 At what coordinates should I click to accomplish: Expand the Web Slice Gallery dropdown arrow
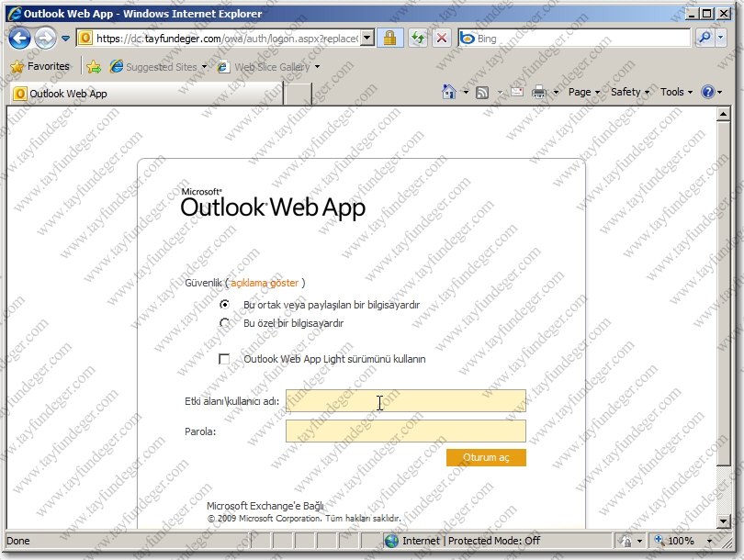click(318, 67)
